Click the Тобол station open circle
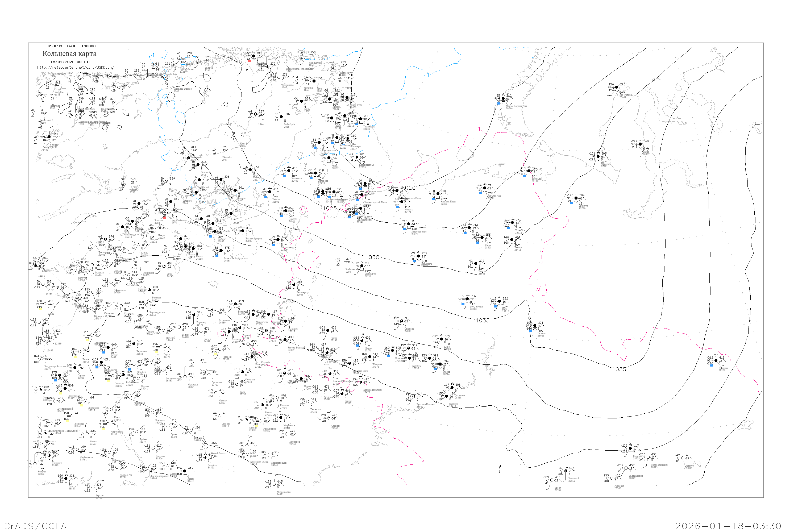 click(x=551, y=480)
